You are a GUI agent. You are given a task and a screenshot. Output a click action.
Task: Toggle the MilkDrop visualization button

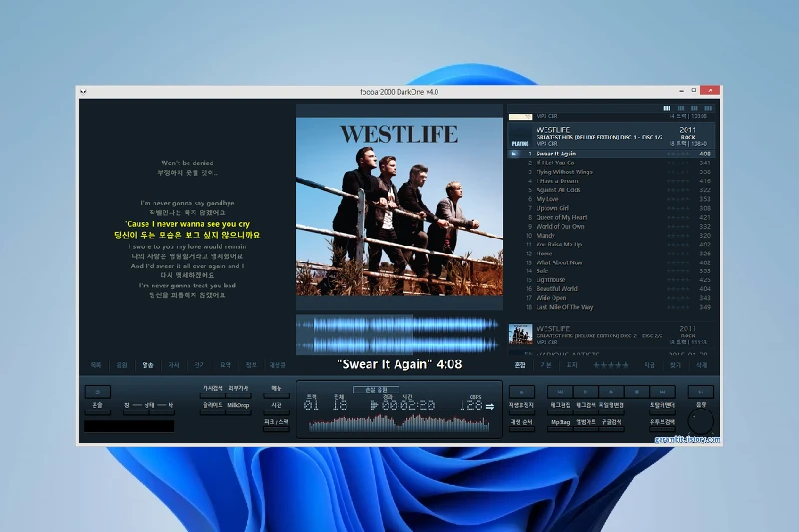[238, 406]
